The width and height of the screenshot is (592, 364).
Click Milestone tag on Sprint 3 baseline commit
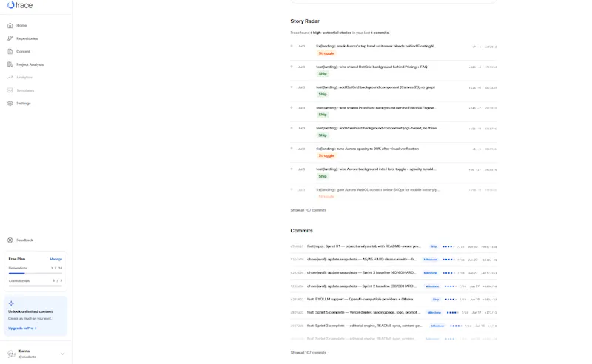click(431, 273)
